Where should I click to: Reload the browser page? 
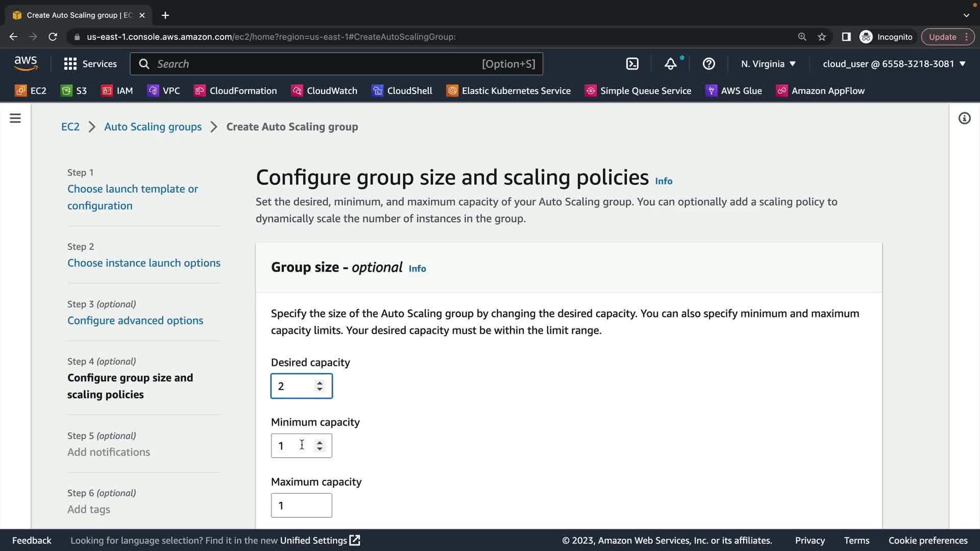click(x=53, y=37)
